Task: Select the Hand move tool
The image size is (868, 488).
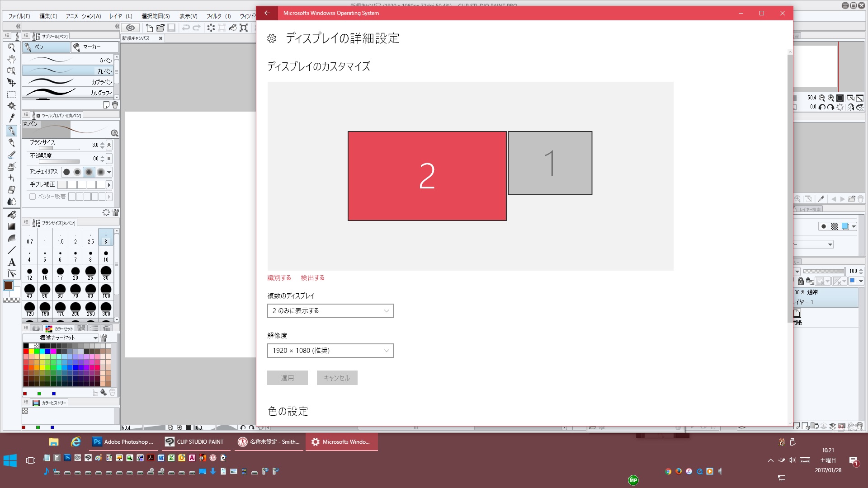Action: pos(12,59)
